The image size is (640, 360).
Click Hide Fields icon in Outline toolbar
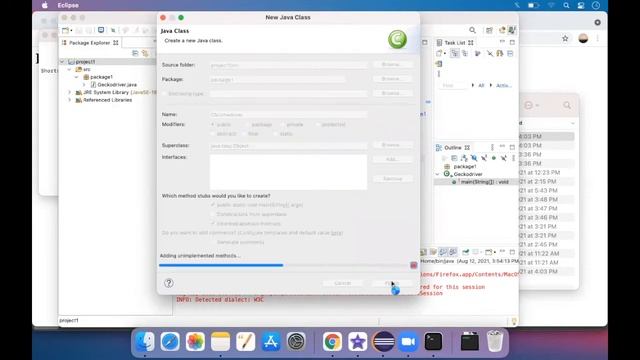click(x=473, y=158)
